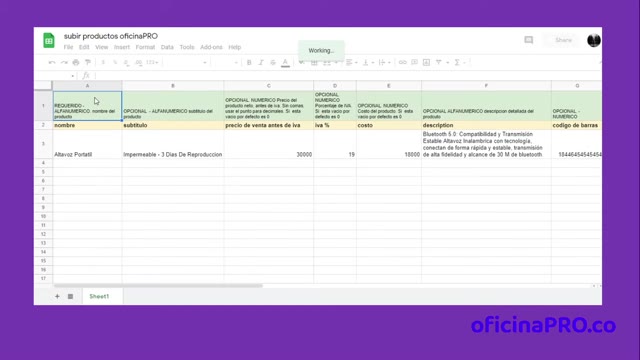Click the Share button
This screenshot has height=360, width=640.
click(x=563, y=40)
